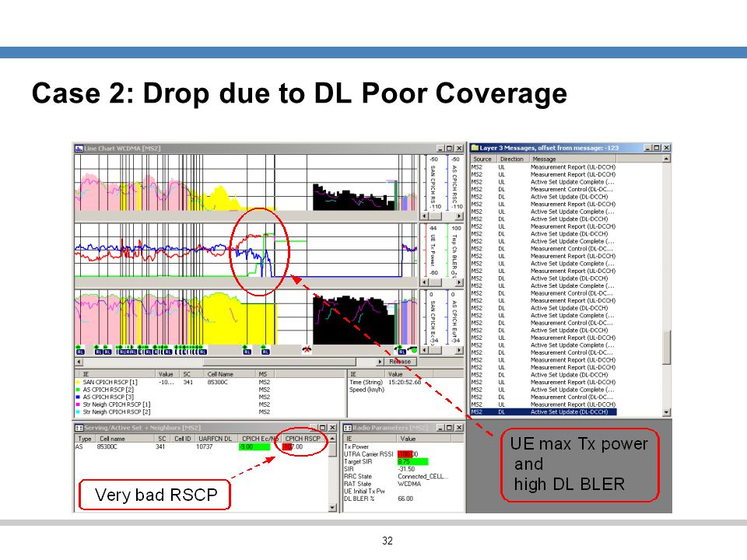This screenshot has width=747, height=560.
Task: Click the Time (String) entry
Action: tap(366, 383)
